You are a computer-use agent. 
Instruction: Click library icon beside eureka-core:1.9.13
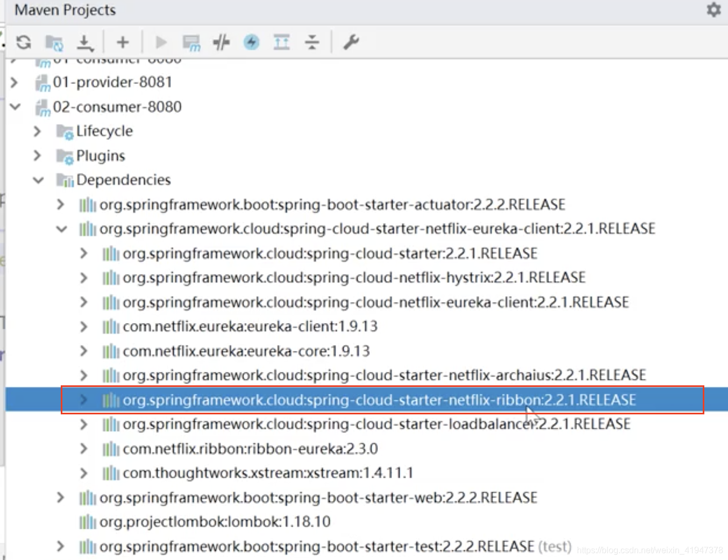[x=111, y=351]
